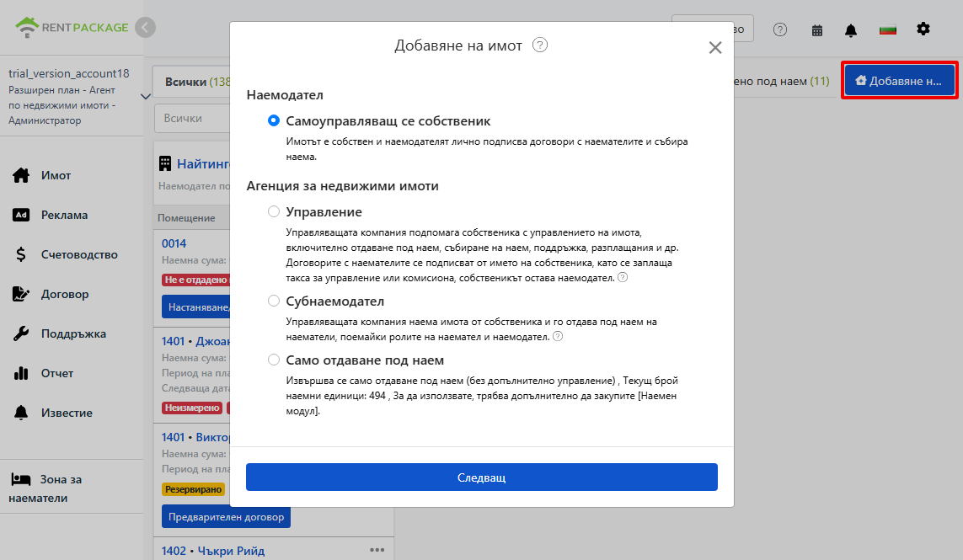Click the help icon beside the dialog title
This screenshot has height=560, width=963.
click(540, 45)
